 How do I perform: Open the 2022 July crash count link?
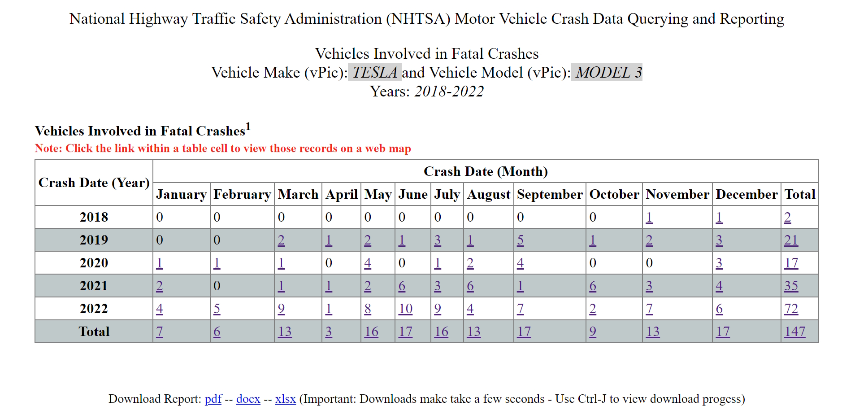click(438, 309)
